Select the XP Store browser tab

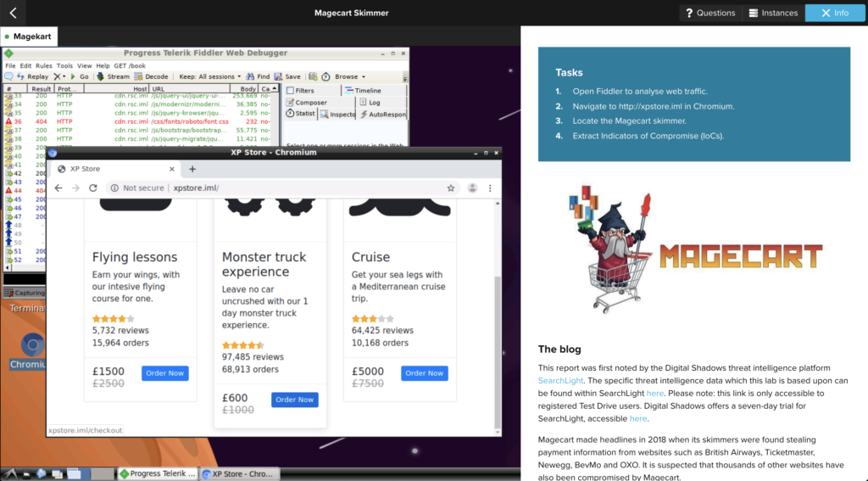116,169
